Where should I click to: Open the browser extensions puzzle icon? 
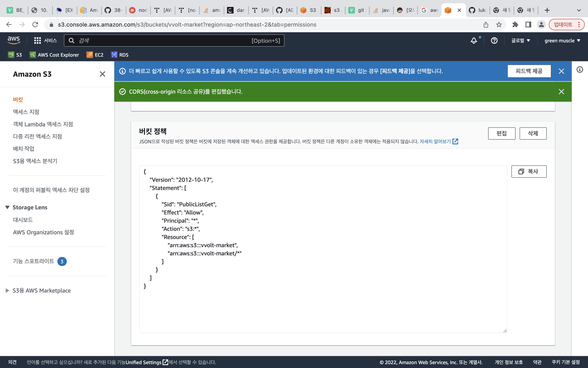[x=515, y=25]
